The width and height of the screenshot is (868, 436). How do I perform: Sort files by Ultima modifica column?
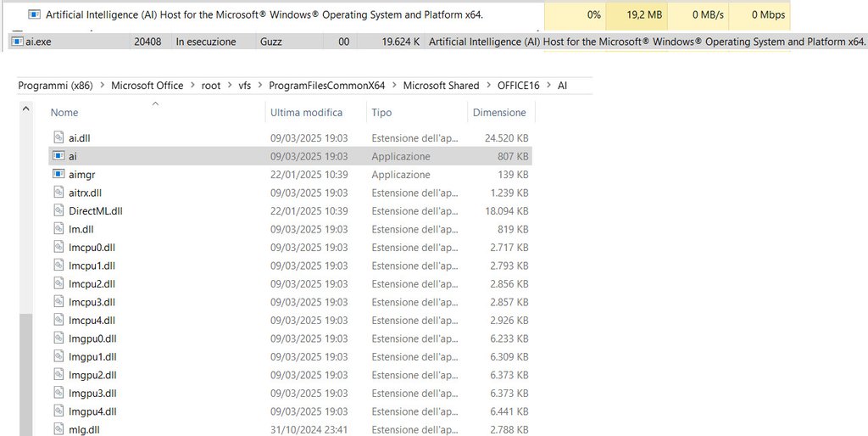click(306, 113)
